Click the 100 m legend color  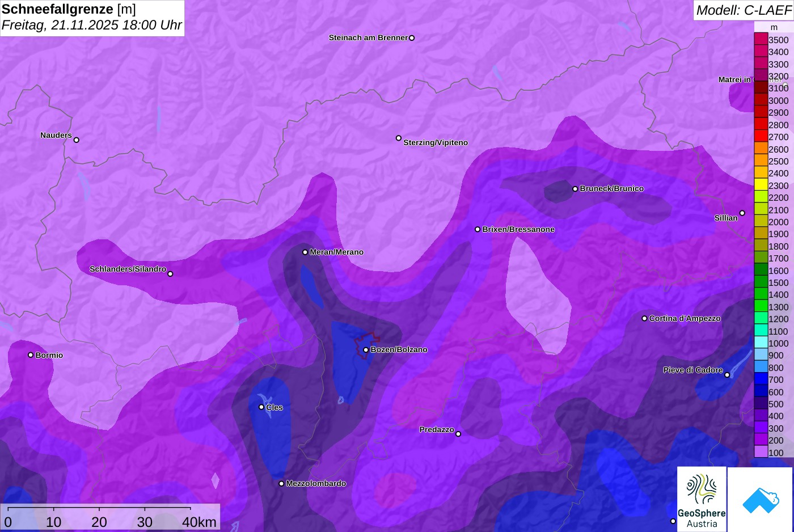click(761, 452)
